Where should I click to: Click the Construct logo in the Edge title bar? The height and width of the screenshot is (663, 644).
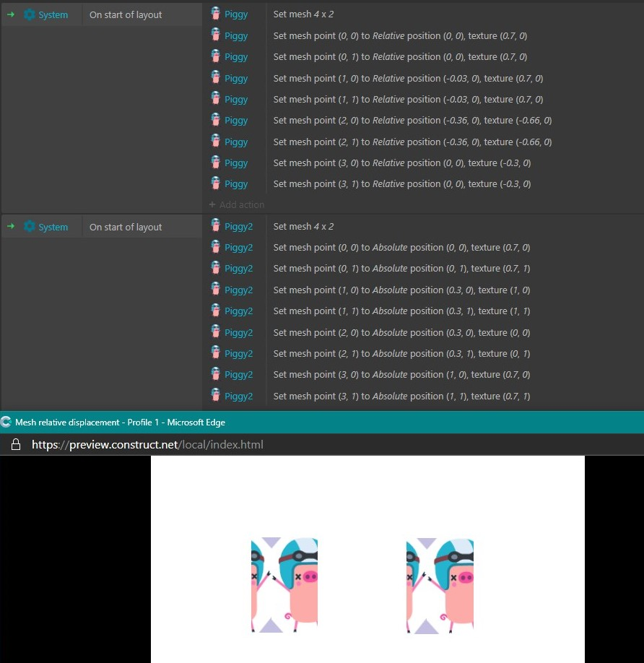tap(6, 422)
